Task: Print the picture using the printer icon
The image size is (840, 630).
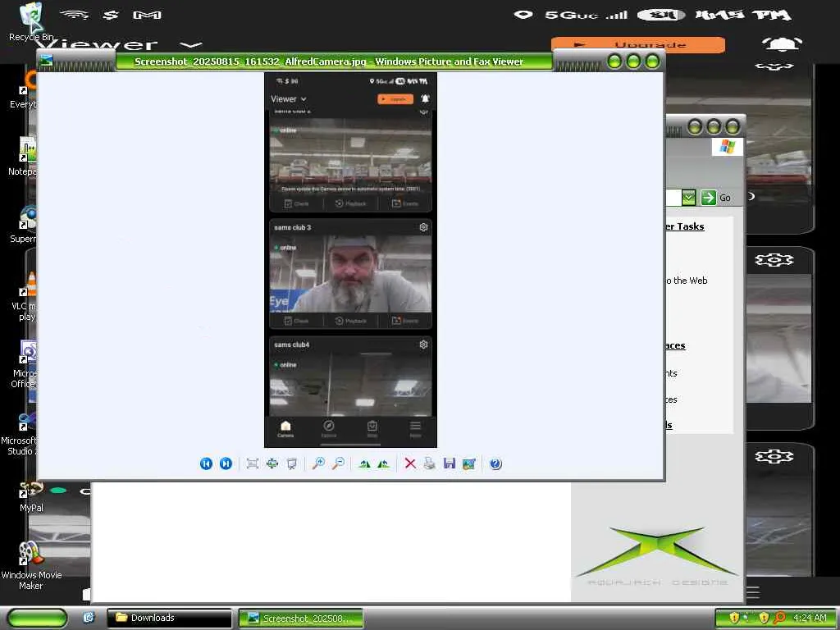Action: [x=430, y=463]
